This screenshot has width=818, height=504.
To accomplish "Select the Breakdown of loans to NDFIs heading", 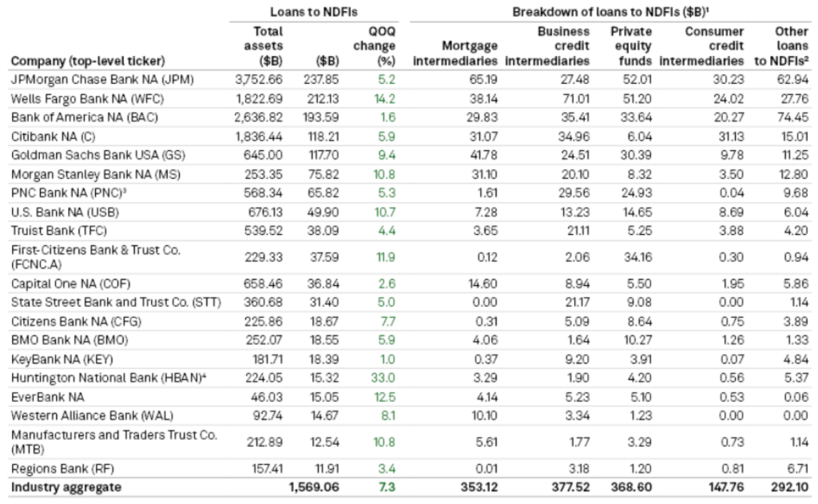I will (610, 12).
